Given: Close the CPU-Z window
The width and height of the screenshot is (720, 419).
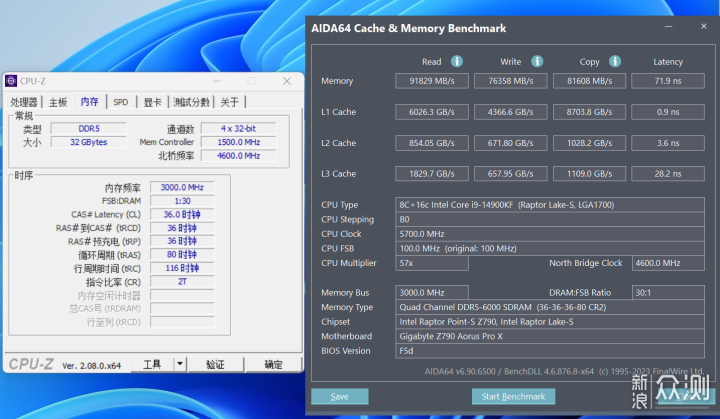Looking at the screenshot, I should [287, 81].
